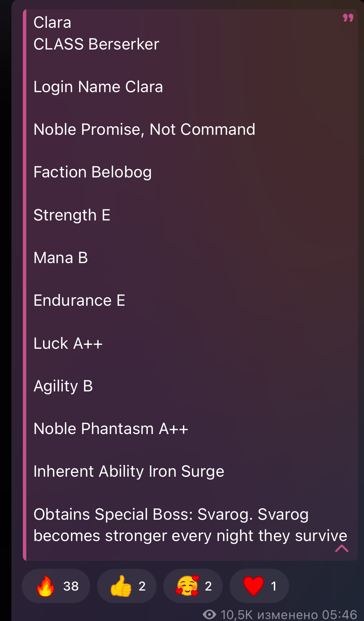Click the 10,5K view count
This screenshot has width=364, height=621.
coord(236,615)
